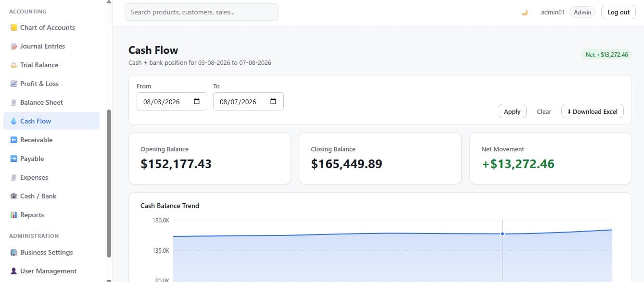Navigate to Profit & Loss
This screenshot has width=644, height=282.
click(51, 84)
